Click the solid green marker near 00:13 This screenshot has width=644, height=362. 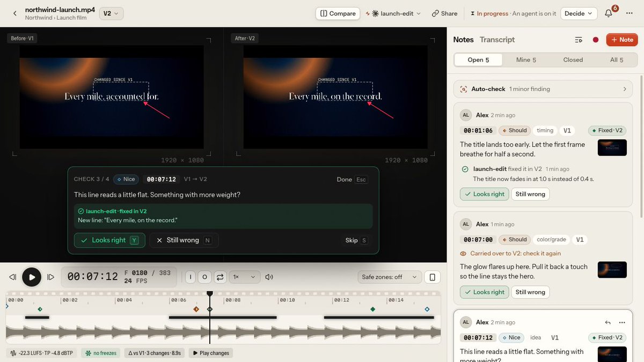tap(373, 309)
